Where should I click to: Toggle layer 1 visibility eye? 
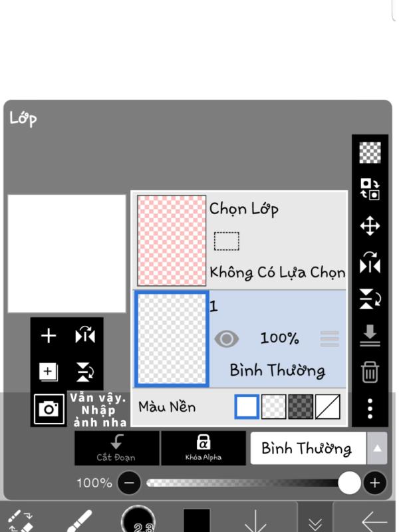tap(226, 338)
